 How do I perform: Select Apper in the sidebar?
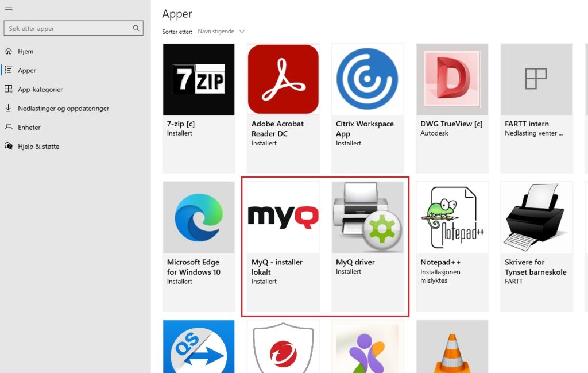pyautogui.click(x=27, y=70)
